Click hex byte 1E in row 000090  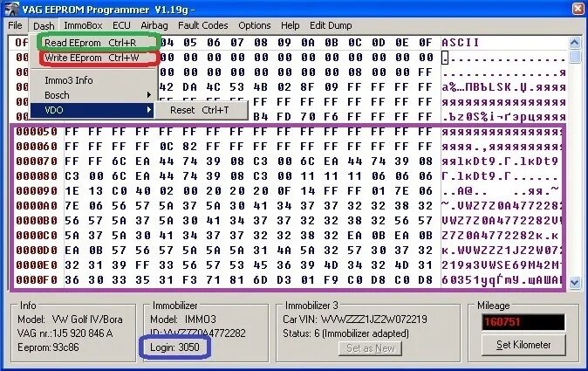coord(72,191)
